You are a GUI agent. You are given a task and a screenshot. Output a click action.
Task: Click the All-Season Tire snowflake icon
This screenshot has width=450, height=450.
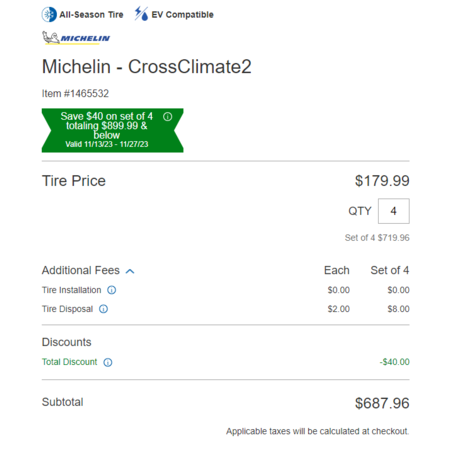coord(49,15)
